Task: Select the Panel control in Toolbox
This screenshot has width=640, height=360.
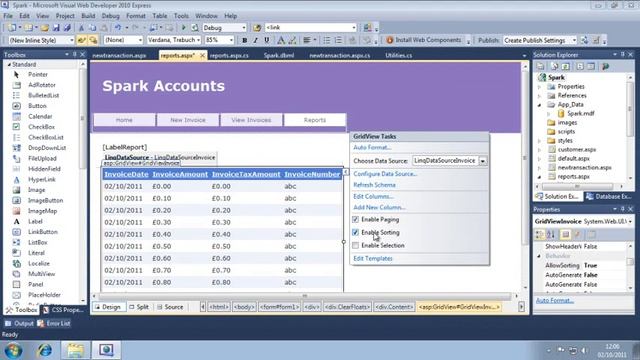Action: 36,284
